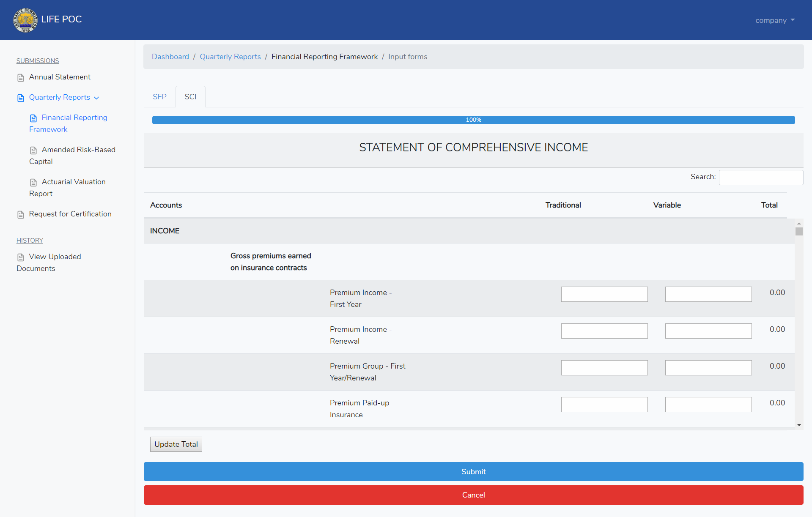Click the SUBMISSIONS sidebar heading
The image size is (812, 517).
(38, 61)
